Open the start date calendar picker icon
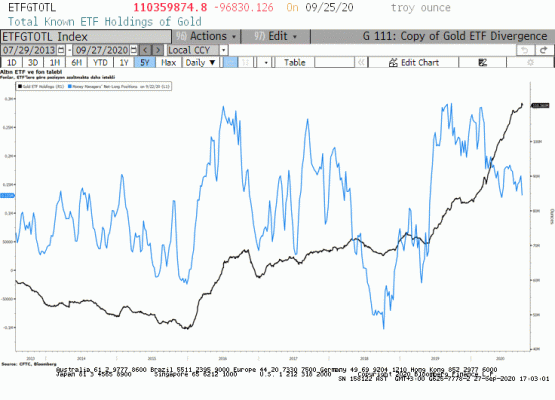555x400 pixels. (x=61, y=50)
